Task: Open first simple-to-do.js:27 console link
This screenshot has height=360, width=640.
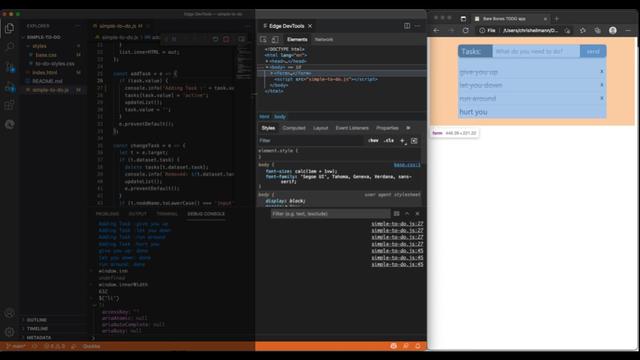Action: pyautogui.click(x=397, y=224)
